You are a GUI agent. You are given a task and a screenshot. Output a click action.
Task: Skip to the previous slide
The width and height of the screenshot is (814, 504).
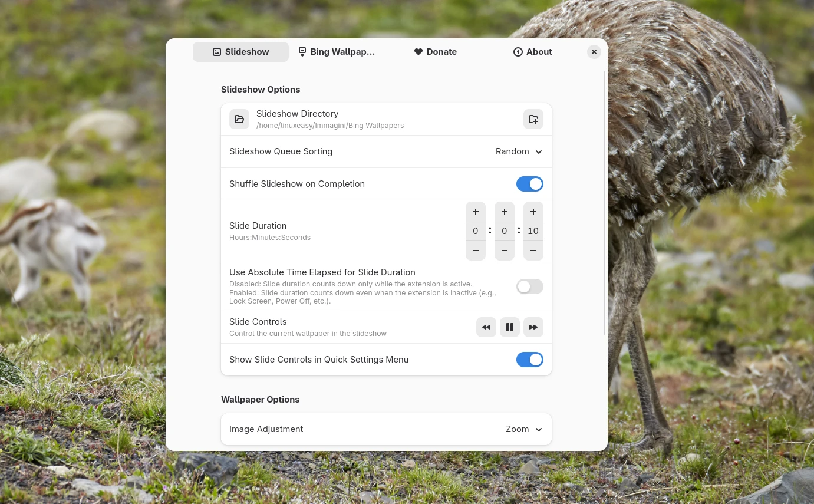tap(486, 327)
